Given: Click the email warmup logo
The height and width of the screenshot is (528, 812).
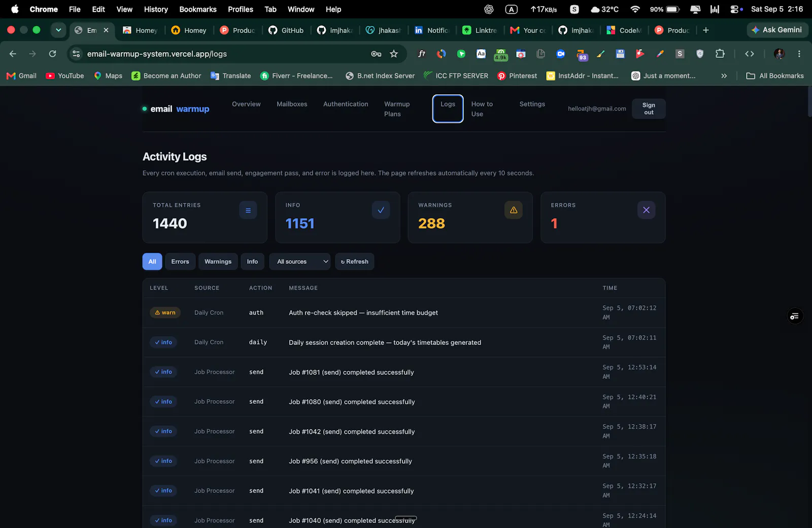Looking at the screenshot, I should click(176, 109).
